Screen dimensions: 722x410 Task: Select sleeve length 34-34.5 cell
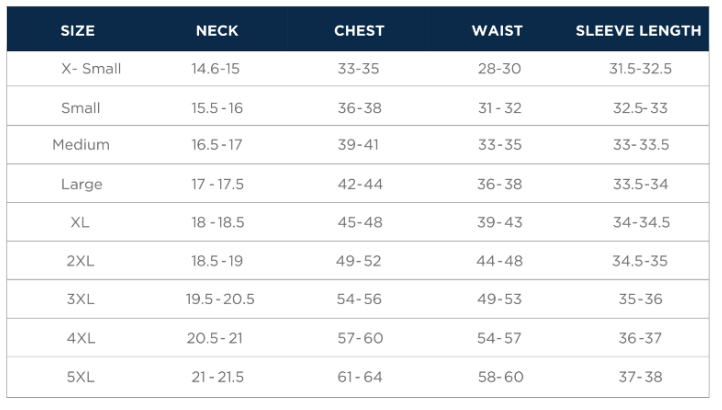click(x=640, y=223)
